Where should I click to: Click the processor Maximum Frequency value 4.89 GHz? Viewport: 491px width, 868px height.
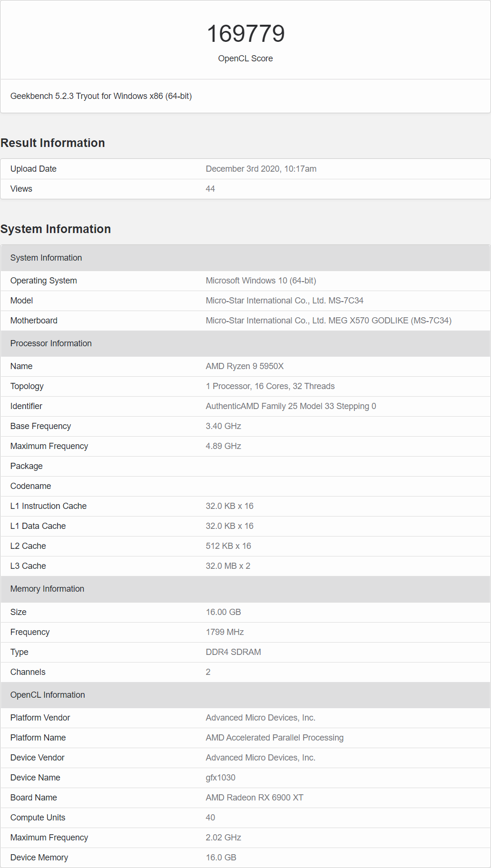click(x=223, y=446)
